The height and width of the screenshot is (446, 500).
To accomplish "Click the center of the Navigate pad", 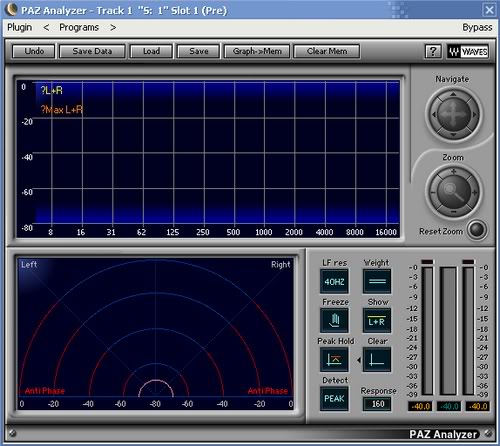I will point(454,114).
